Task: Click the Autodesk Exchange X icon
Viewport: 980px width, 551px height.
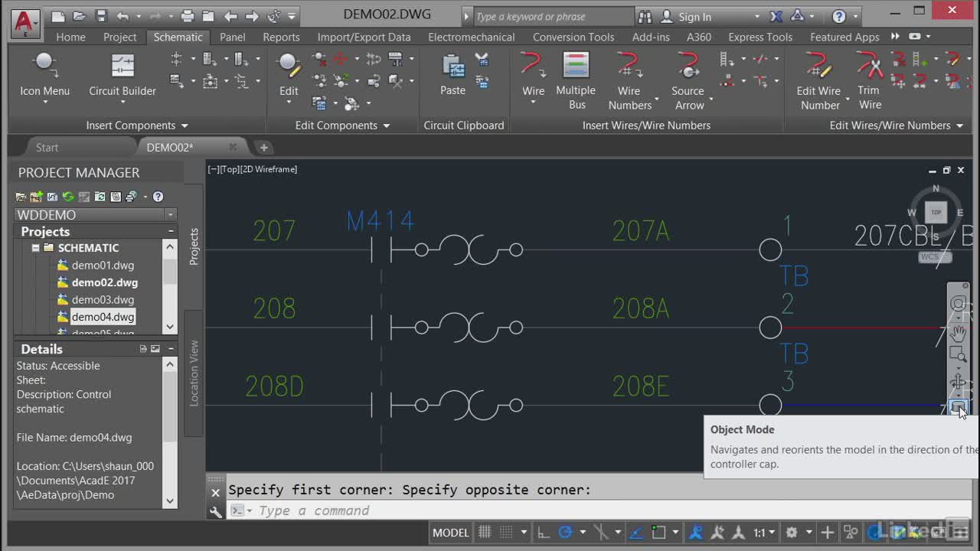Action: pos(776,16)
